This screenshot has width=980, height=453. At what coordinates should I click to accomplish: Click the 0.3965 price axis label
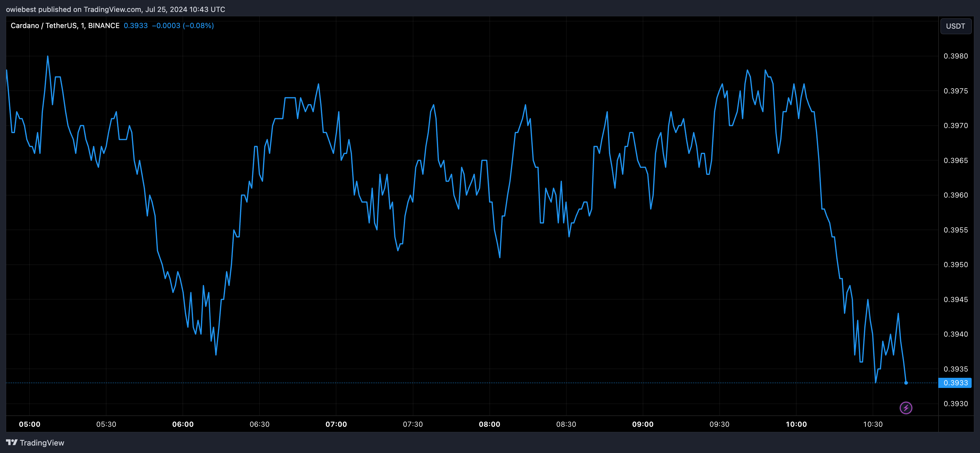(x=956, y=160)
